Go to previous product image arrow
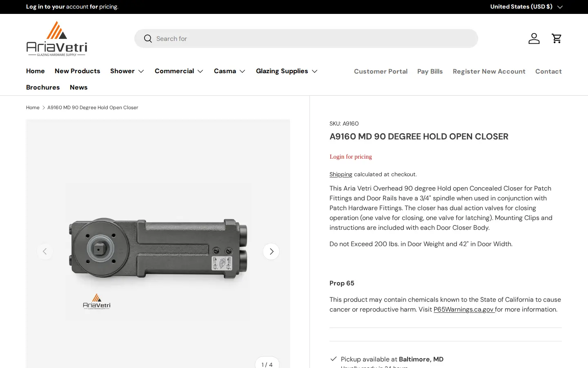 (45, 251)
